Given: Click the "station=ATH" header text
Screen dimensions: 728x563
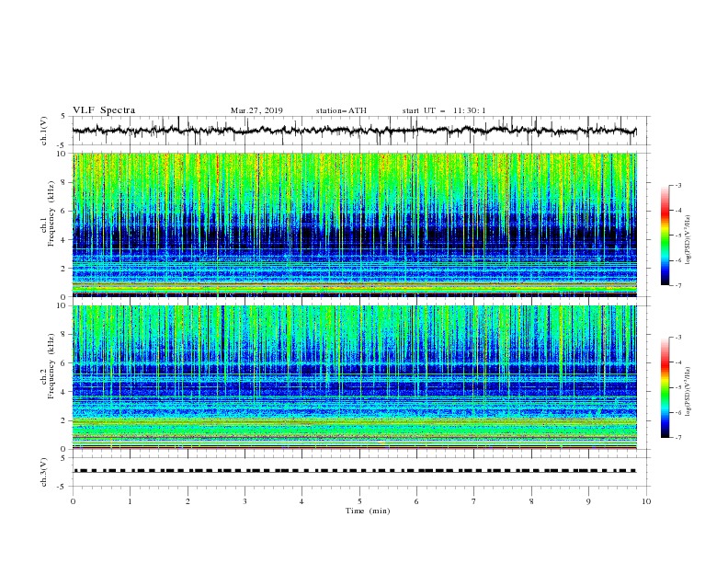Looking at the screenshot, I should [341, 110].
